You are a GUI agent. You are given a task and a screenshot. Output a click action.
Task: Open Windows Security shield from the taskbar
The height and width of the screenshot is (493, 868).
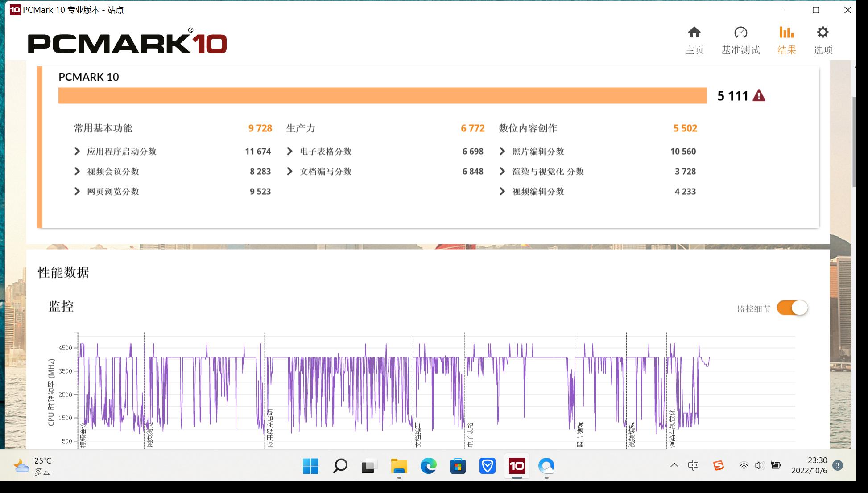[487, 466]
